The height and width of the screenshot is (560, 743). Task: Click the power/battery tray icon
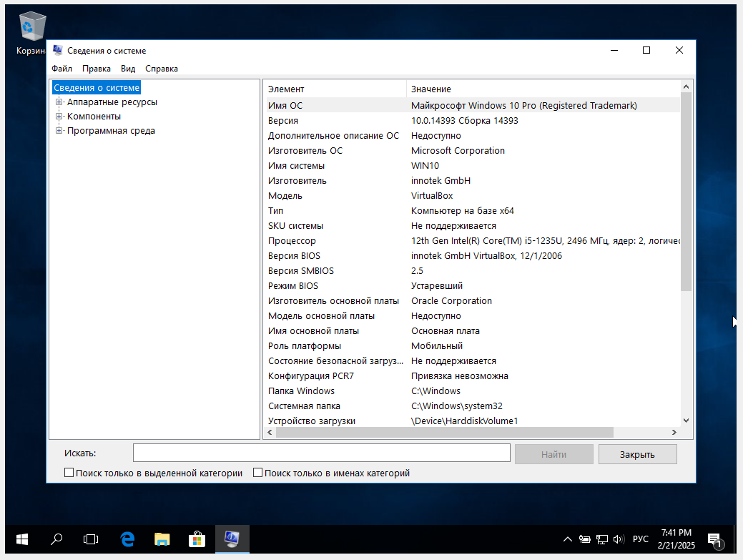(x=585, y=539)
